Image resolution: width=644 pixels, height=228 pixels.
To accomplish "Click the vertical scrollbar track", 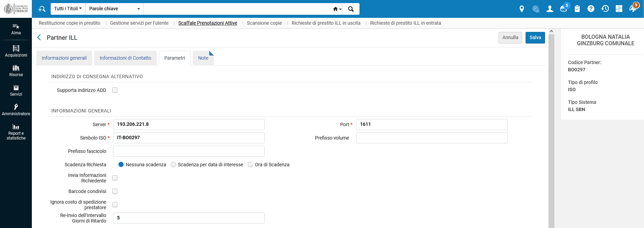I will 551,130.
